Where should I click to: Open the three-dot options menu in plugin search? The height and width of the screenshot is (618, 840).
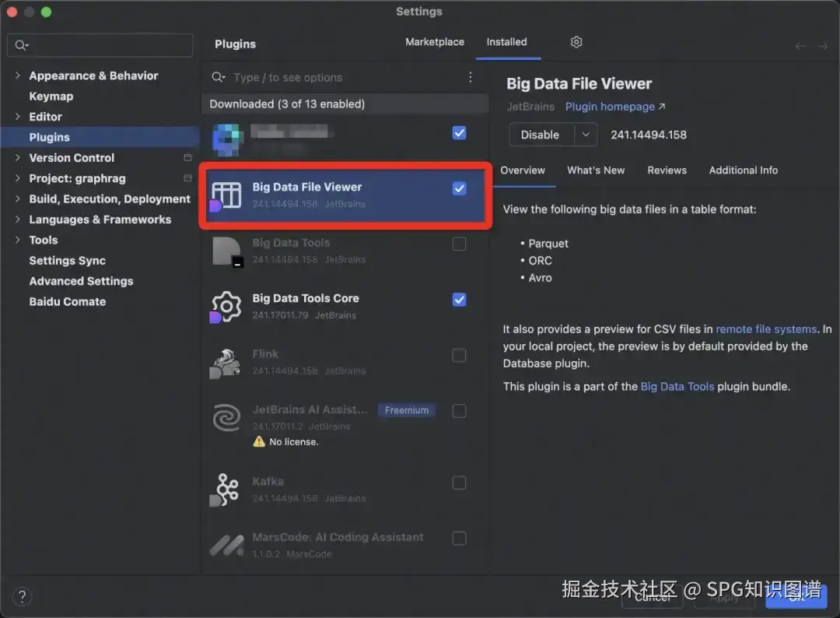tap(470, 77)
